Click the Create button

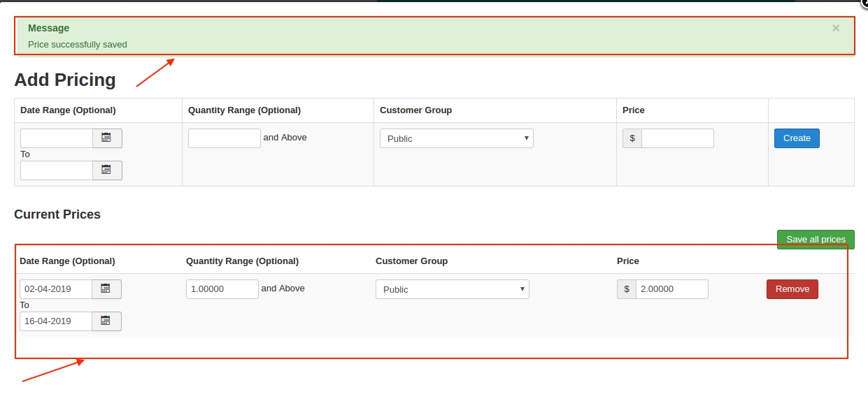(x=797, y=138)
